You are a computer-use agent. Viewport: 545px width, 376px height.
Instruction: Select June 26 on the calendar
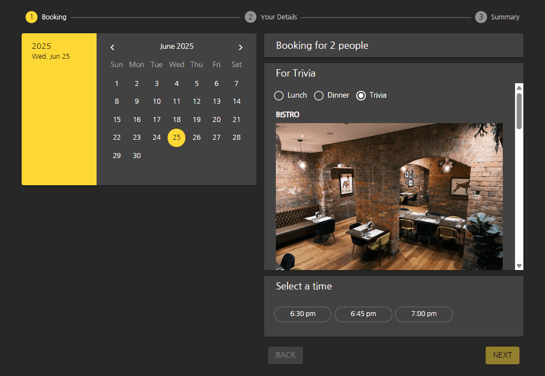[197, 138]
